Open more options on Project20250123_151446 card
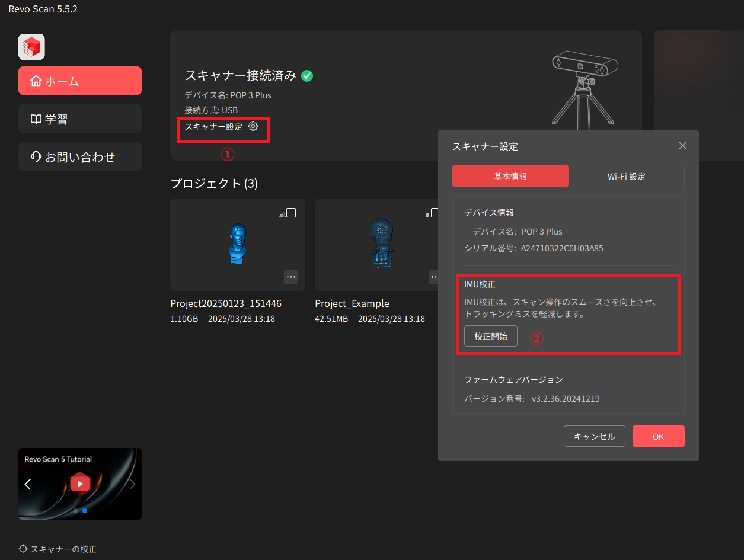 (291, 277)
